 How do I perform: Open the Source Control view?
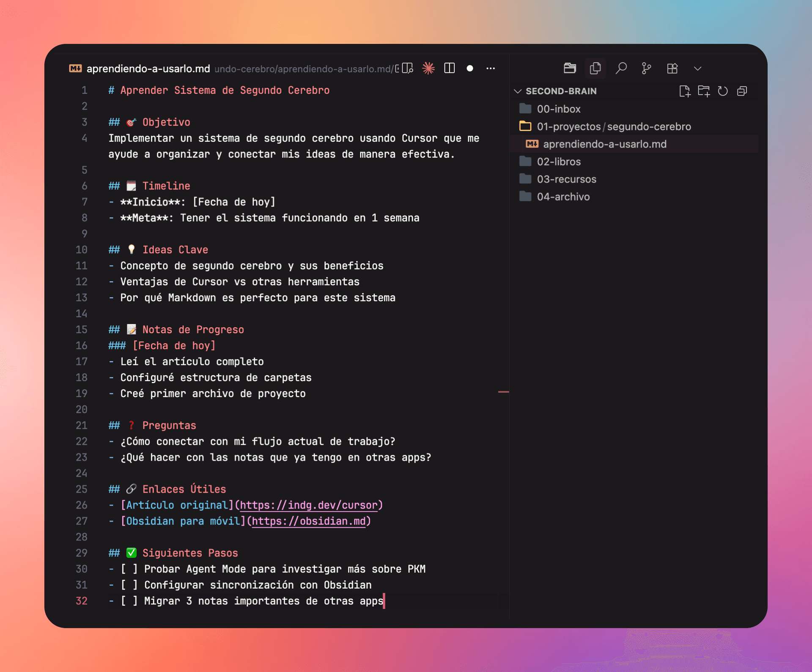646,68
